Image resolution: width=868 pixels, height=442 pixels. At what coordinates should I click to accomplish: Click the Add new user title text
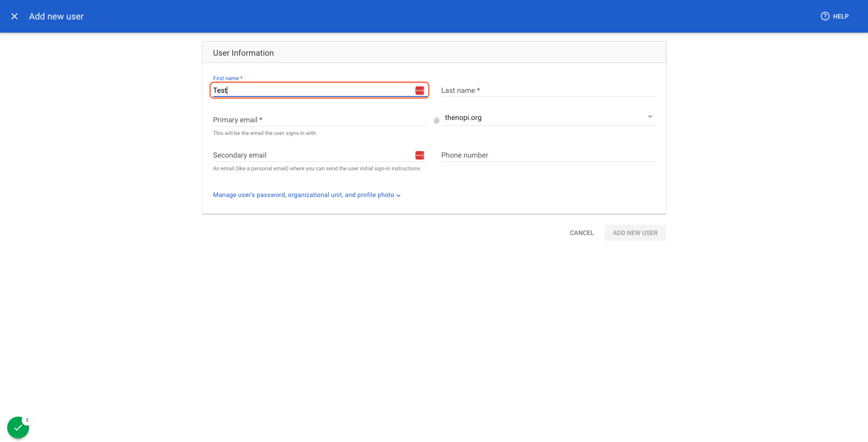pos(56,16)
